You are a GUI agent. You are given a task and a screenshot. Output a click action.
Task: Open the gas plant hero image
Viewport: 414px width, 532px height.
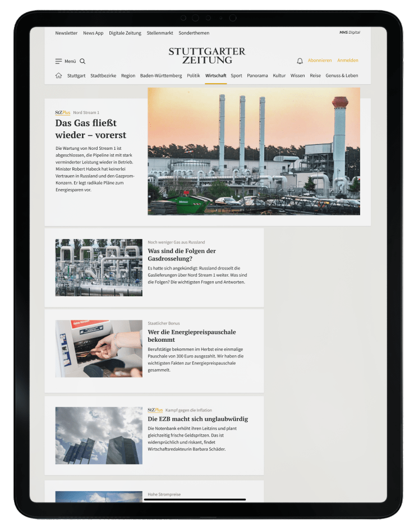pos(254,151)
